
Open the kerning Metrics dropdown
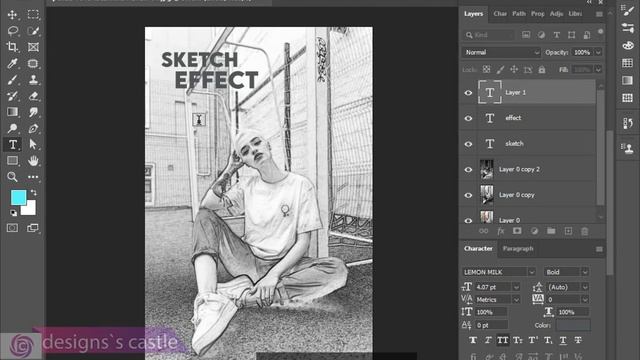516,300
